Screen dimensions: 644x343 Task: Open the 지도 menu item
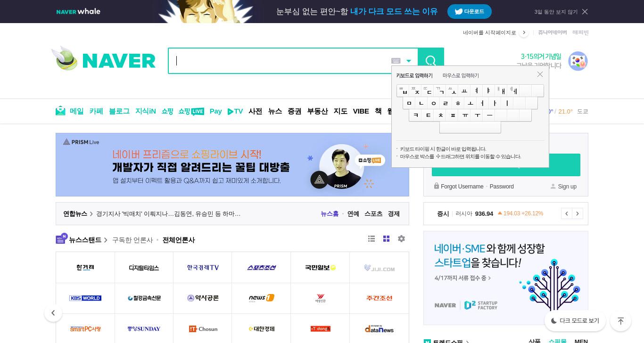coord(340,111)
